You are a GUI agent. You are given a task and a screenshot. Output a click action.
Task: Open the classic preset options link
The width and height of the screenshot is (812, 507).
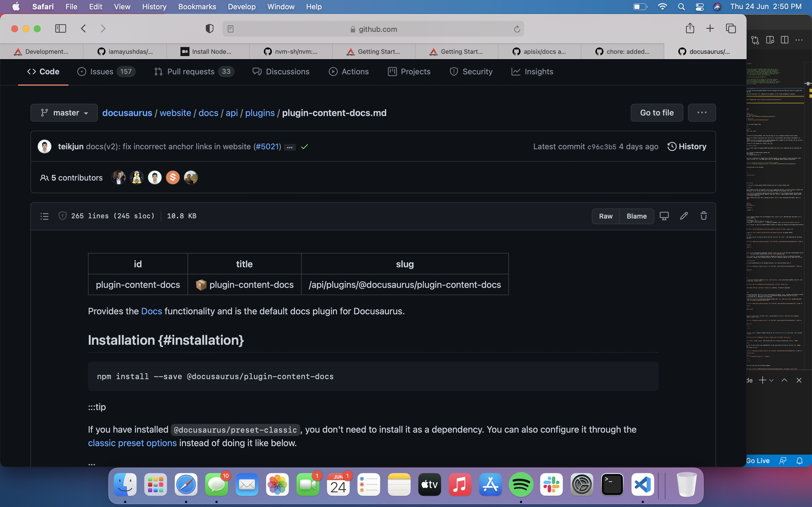[132, 443]
